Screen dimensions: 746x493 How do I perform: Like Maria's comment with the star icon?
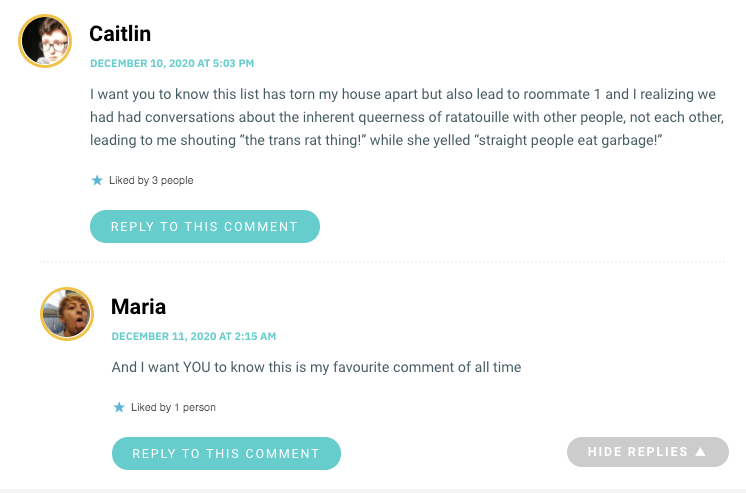click(119, 407)
